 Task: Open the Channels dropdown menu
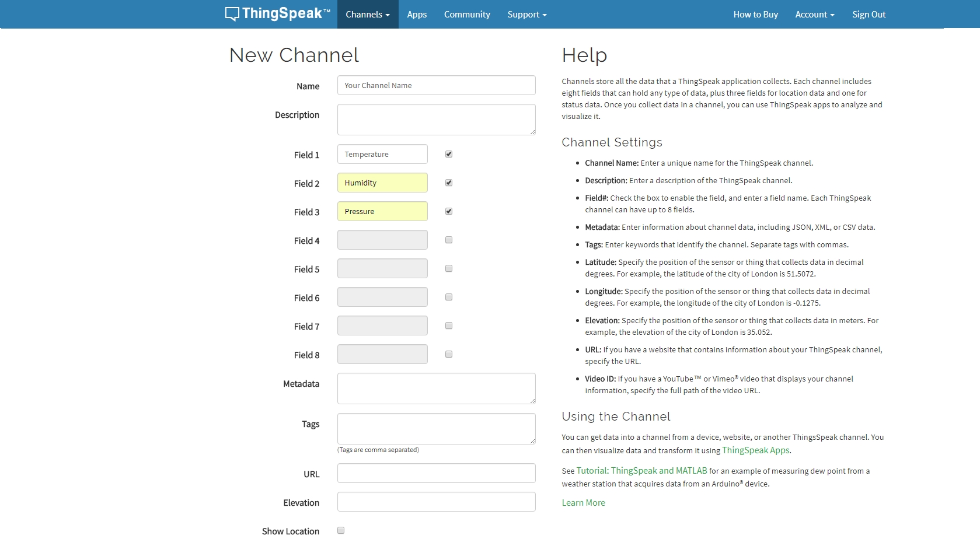click(368, 15)
